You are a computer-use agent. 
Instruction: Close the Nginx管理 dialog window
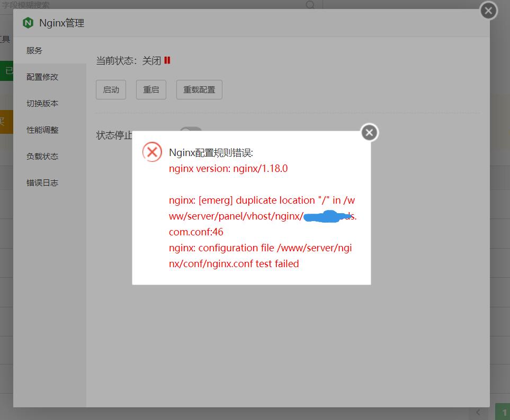pyautogui.click(x=488, y=11)
